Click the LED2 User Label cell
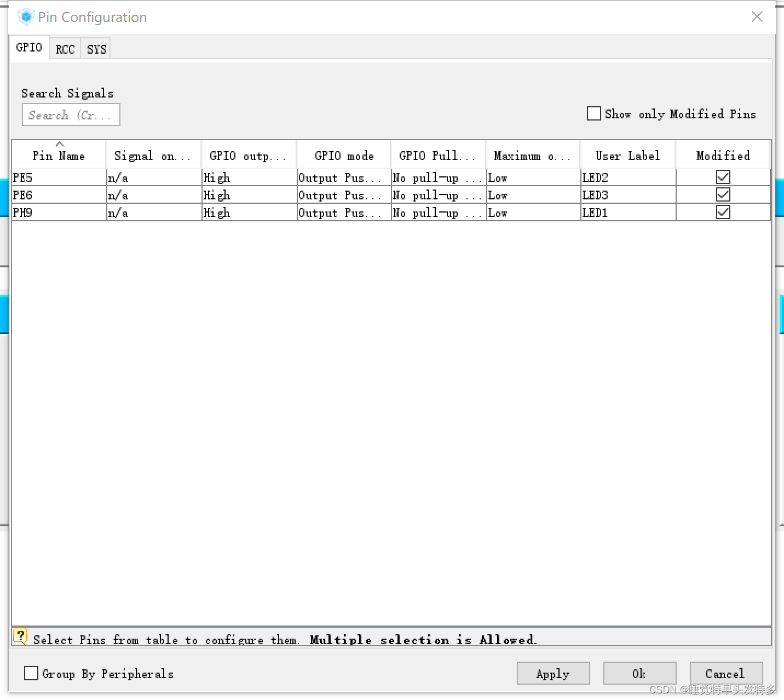The image size is (784, 700). tap(627, 177)
